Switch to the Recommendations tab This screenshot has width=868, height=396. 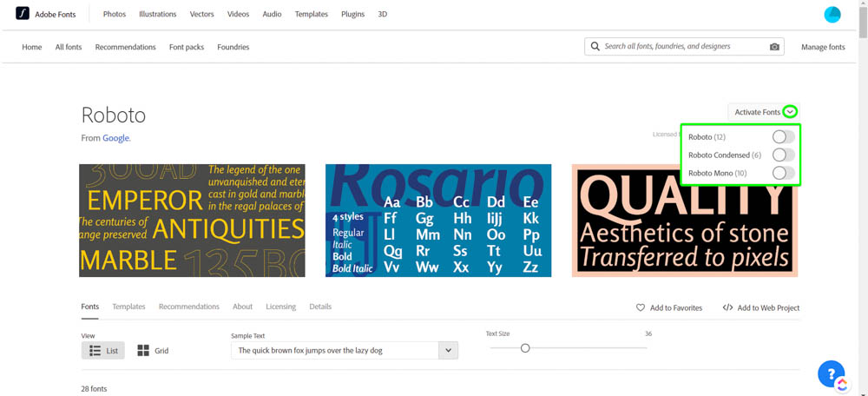[x=188, y=307]
